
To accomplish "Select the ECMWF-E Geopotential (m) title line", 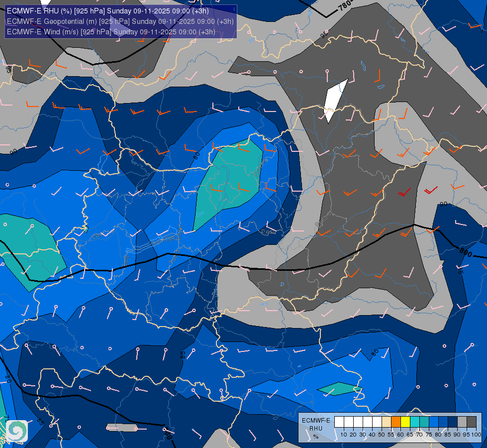I will [120, 21].
